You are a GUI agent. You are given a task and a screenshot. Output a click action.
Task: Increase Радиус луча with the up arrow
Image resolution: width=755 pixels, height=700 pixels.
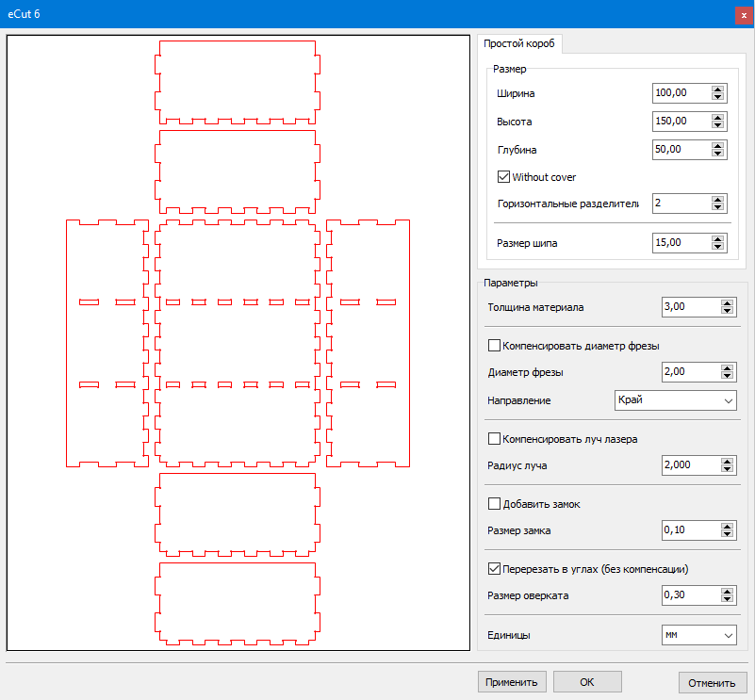point(727,462)
